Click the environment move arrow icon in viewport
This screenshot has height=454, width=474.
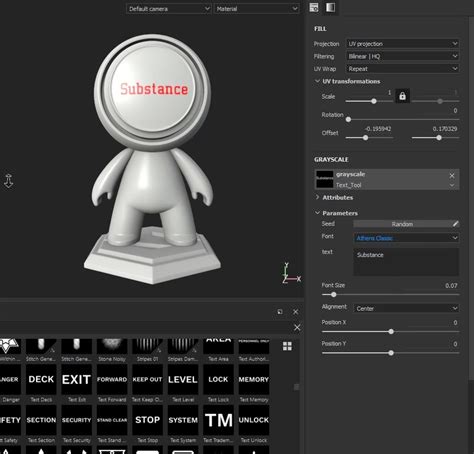[x=9, y=181]
